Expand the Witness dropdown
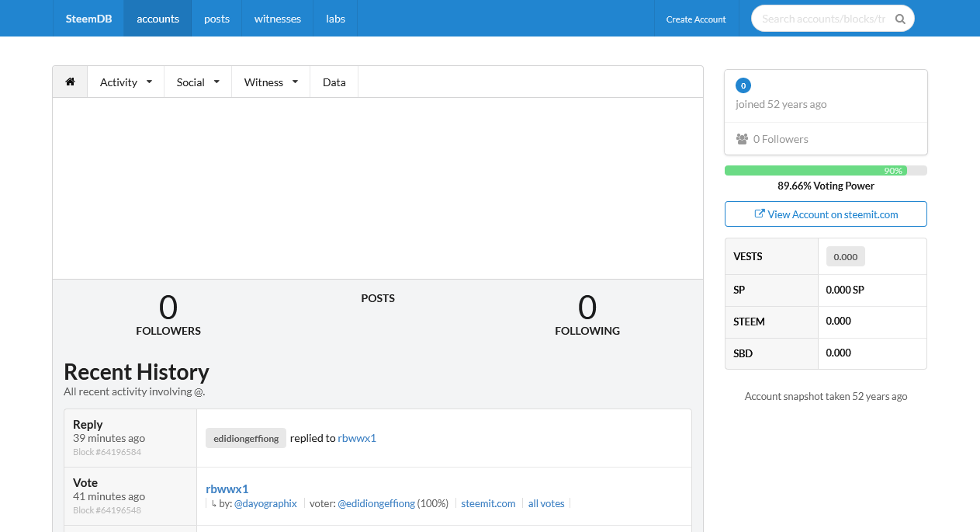The image size is (980, 532). [271, 82]
